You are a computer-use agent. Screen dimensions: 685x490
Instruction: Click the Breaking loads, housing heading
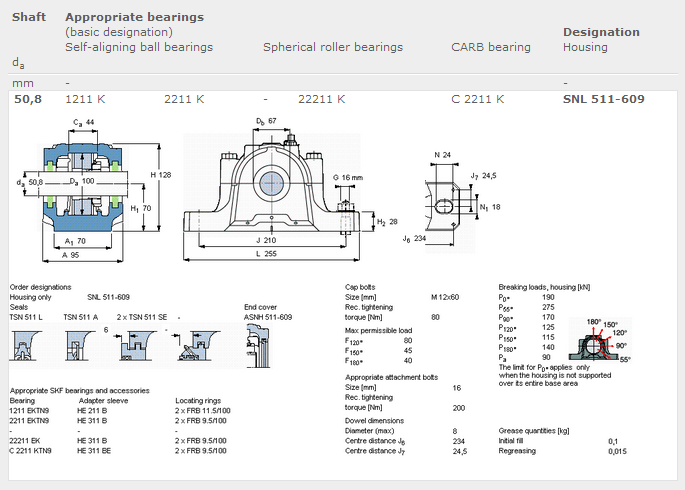point(544,287)
